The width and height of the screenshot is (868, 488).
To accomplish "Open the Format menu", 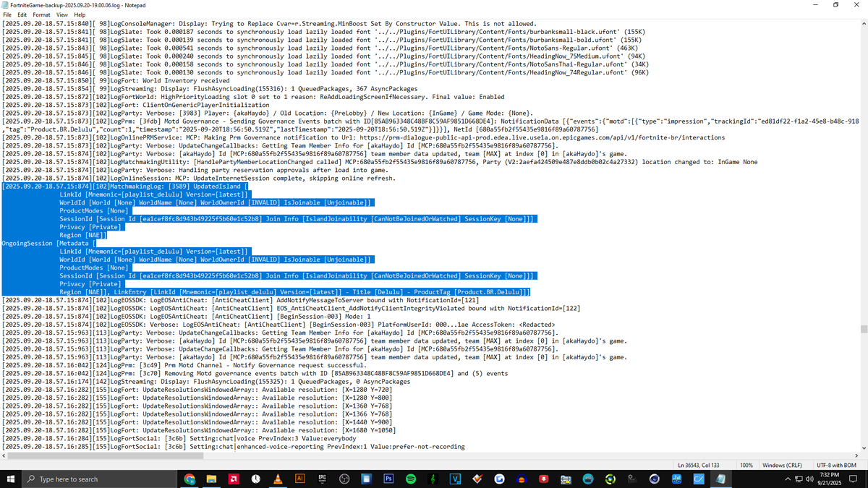I will (41, 14).
